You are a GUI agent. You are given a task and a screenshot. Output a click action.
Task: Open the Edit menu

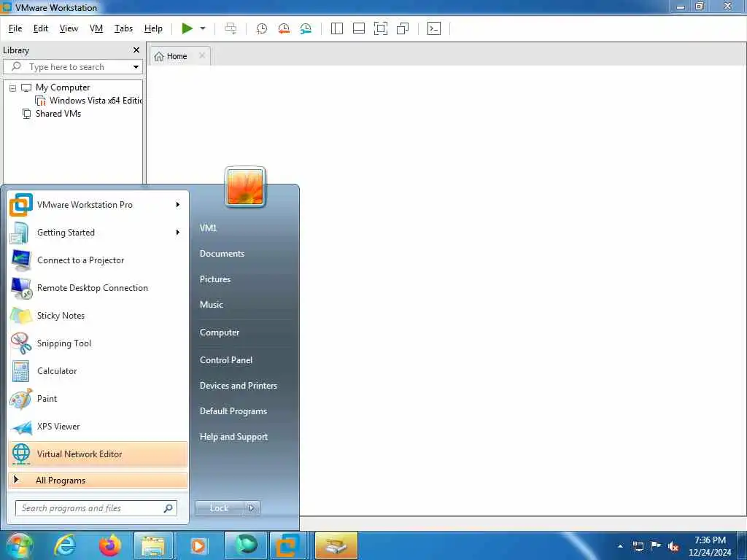(x=41, y=28)
